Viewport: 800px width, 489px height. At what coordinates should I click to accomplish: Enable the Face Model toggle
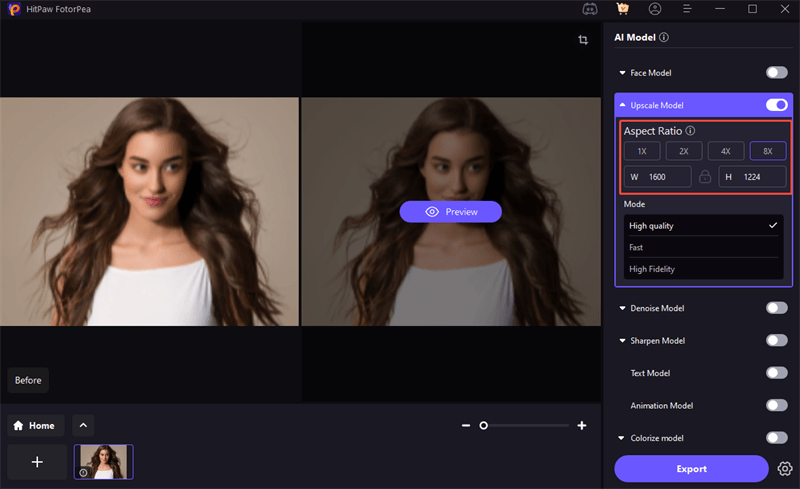(776, 73)
